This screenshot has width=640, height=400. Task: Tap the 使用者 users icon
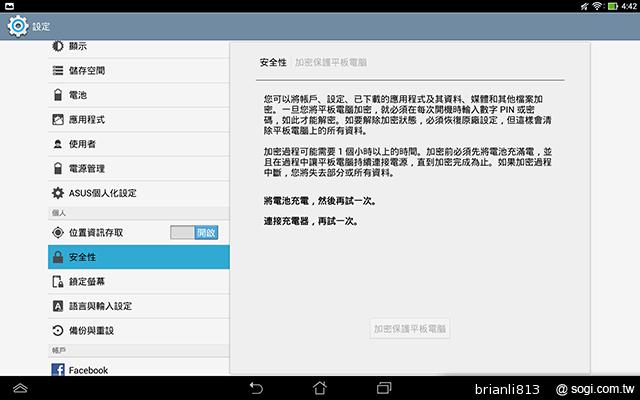[x=58, y=144]
